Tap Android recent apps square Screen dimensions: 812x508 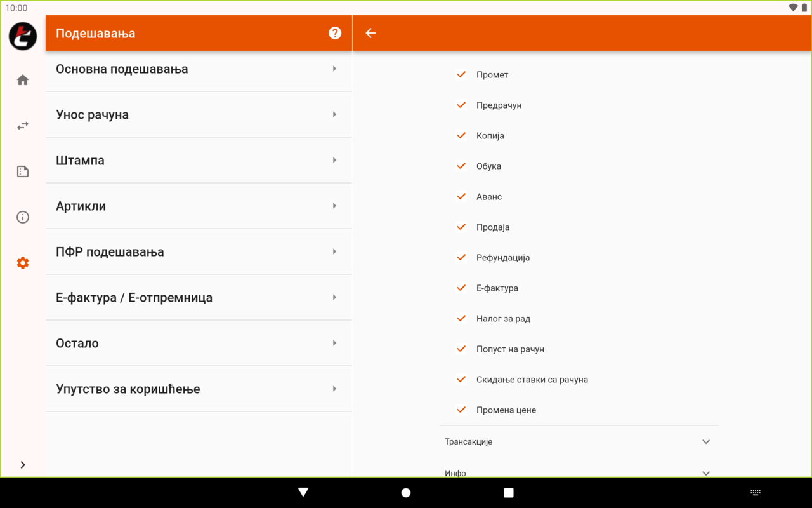tap(509, 493)
